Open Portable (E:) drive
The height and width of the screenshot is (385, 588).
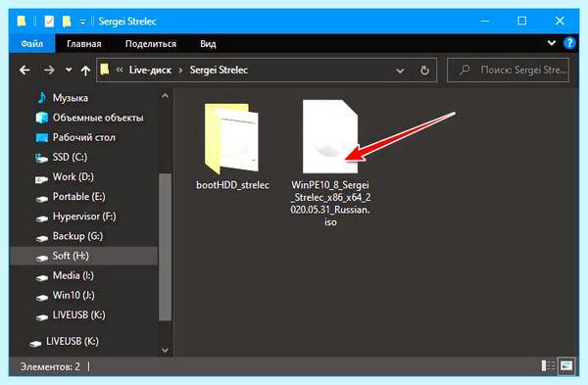[78, 197]
